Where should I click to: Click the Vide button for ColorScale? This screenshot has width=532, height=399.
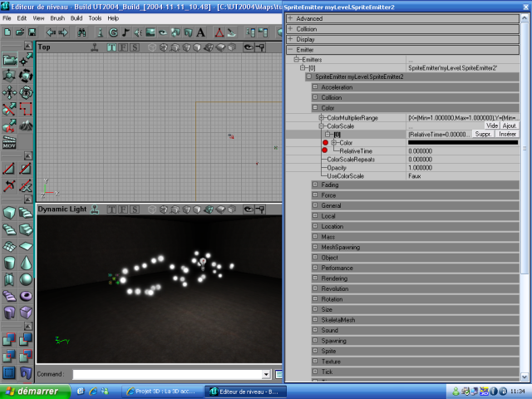491,126
